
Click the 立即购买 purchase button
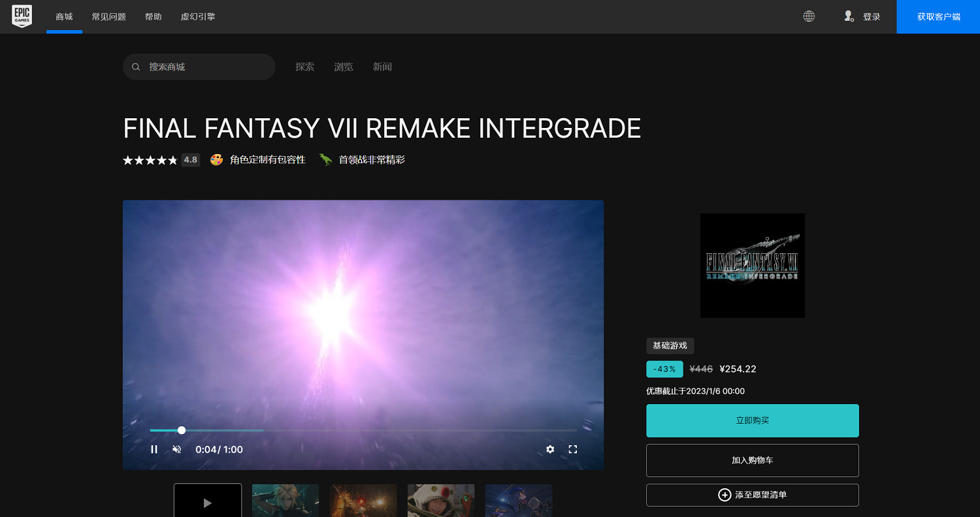coord(752,420)
